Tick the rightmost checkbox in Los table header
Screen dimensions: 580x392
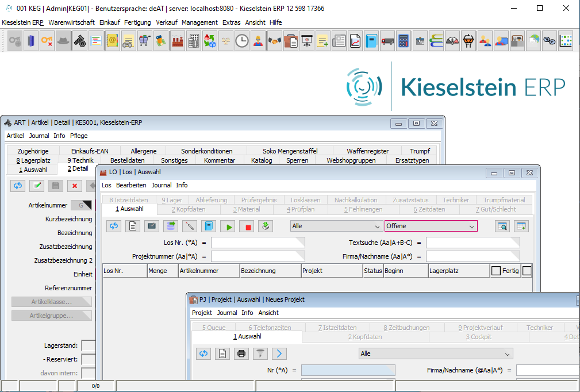tap(527, 271)
